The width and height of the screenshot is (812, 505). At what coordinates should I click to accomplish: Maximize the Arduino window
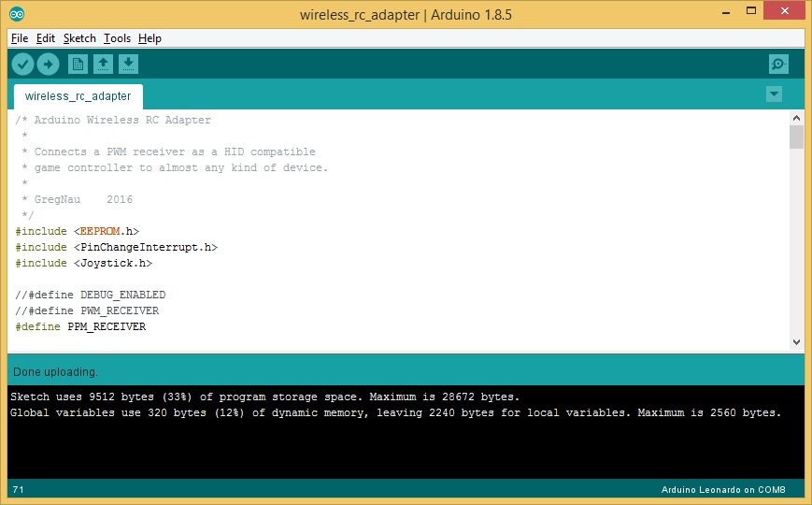coord(751,11)
